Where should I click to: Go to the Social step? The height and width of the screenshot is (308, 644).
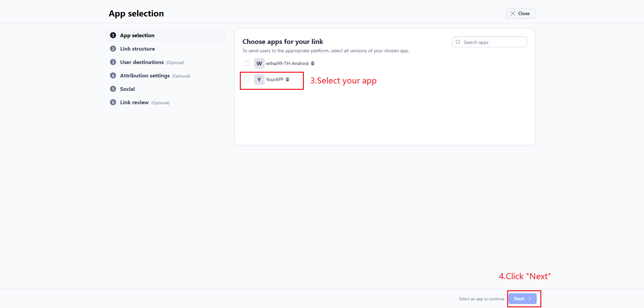tap(166, 89)
